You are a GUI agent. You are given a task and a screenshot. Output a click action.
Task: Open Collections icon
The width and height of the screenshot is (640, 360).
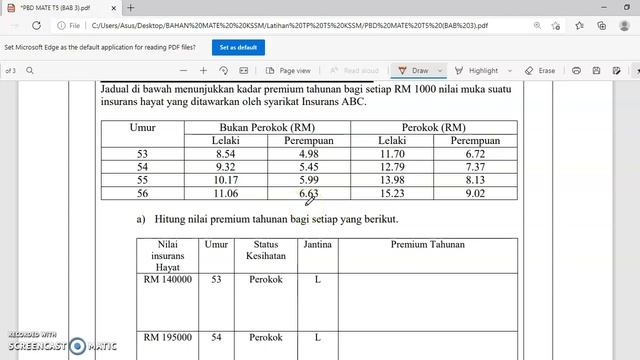tap(602, 26)
